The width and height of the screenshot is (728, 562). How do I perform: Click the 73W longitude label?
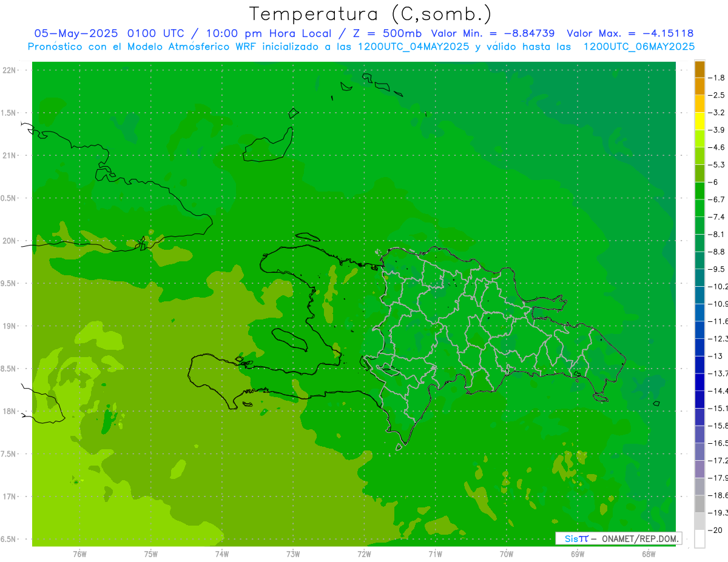click(293, 554)
